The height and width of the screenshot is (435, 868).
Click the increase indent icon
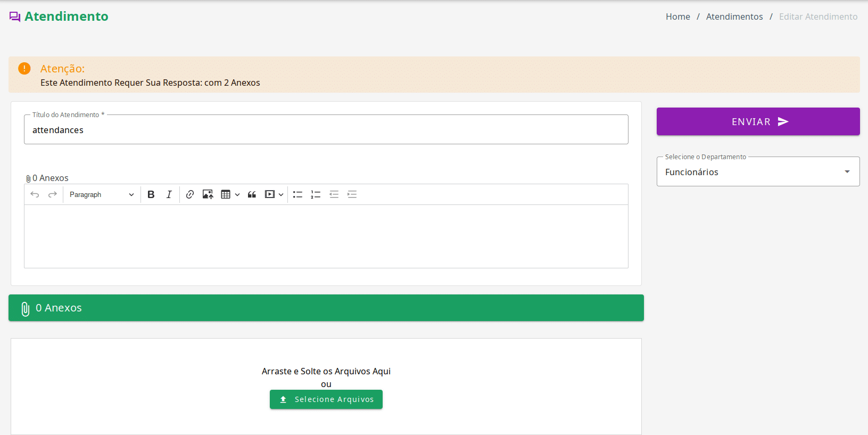pos(352,194)
